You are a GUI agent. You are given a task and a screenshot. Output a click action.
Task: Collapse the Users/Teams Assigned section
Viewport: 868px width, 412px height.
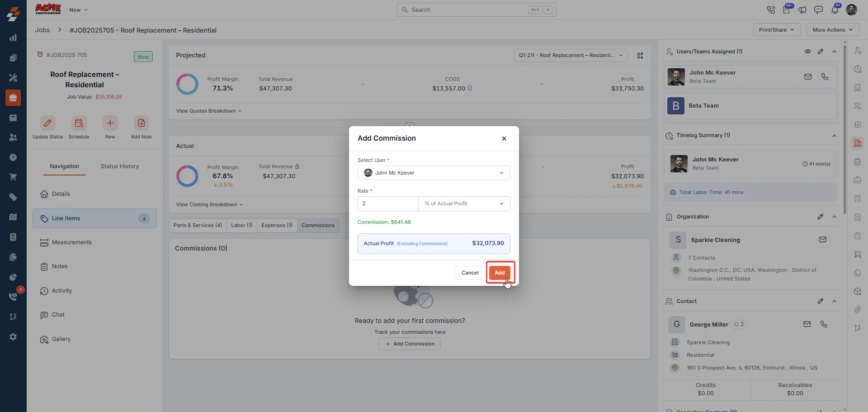(x=834, y=52)
